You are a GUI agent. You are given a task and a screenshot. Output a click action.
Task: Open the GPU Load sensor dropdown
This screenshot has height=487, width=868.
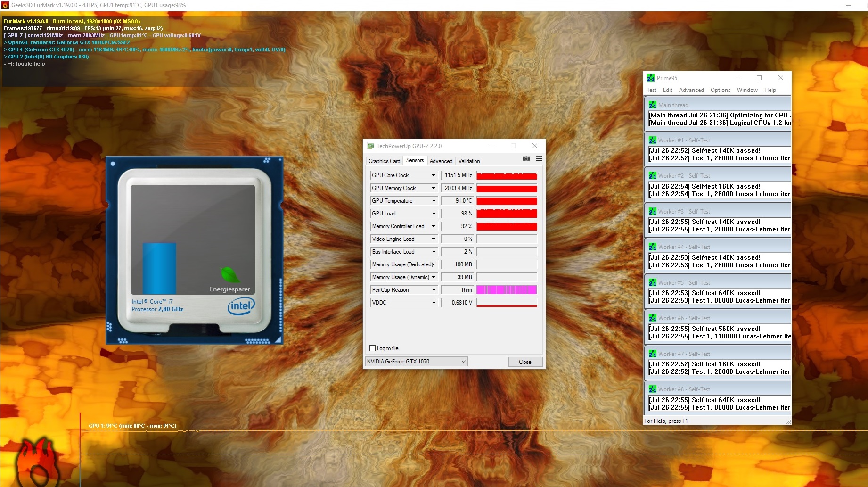434,214
